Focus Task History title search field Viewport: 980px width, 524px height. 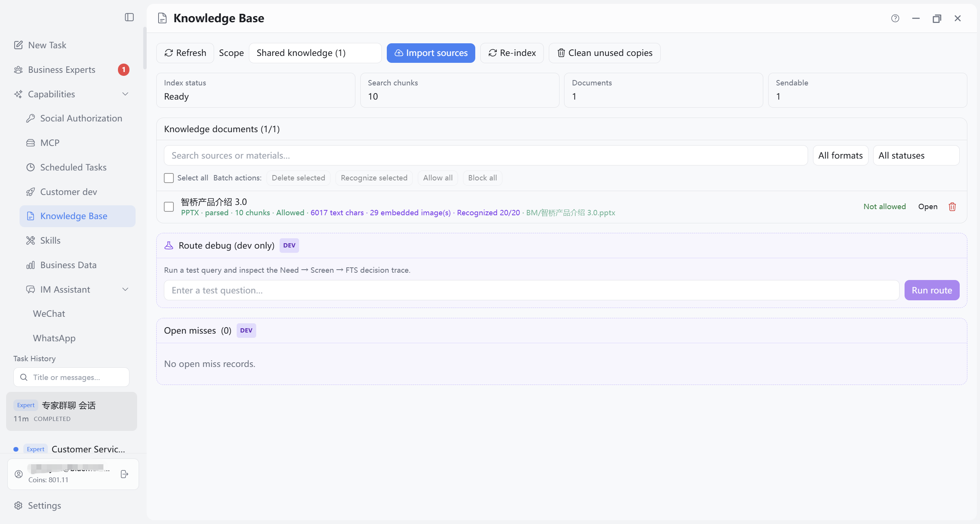coord(71,377)
